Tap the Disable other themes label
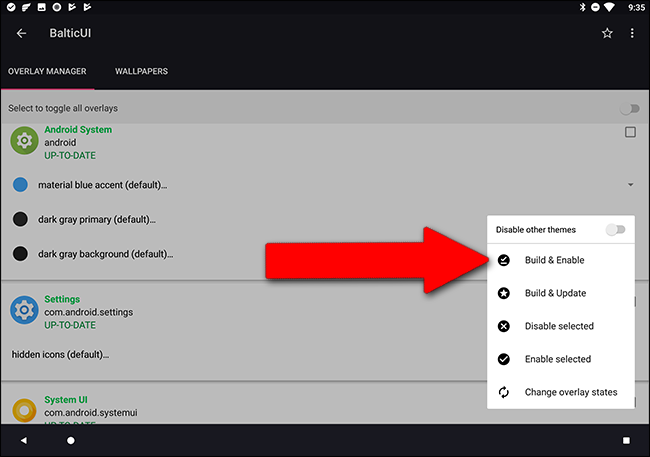650x457 pixels. pos(536,230)
